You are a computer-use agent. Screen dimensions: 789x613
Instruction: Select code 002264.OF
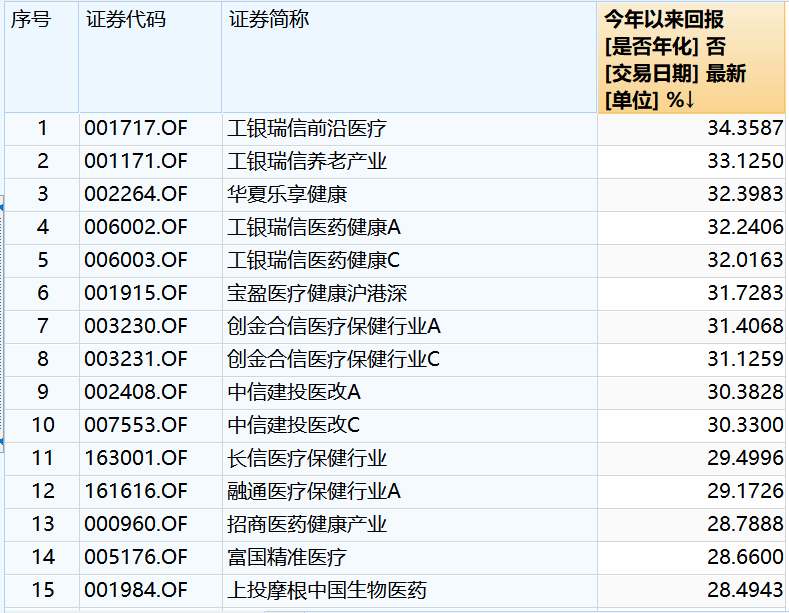[x=135, y=194]
